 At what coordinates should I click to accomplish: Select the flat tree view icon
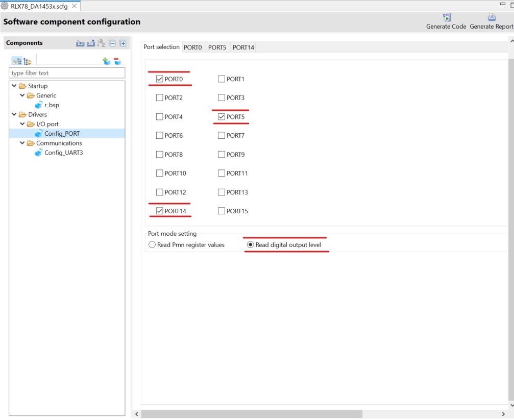coord(27,61)
